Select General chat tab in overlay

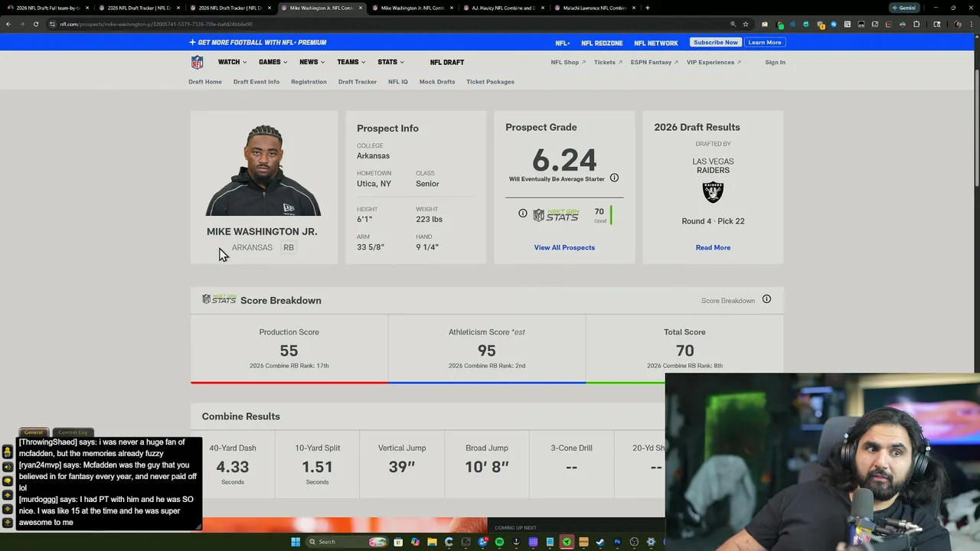34,432
